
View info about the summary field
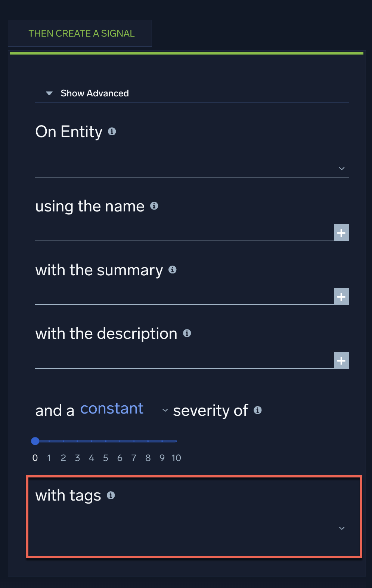(173, 270)
